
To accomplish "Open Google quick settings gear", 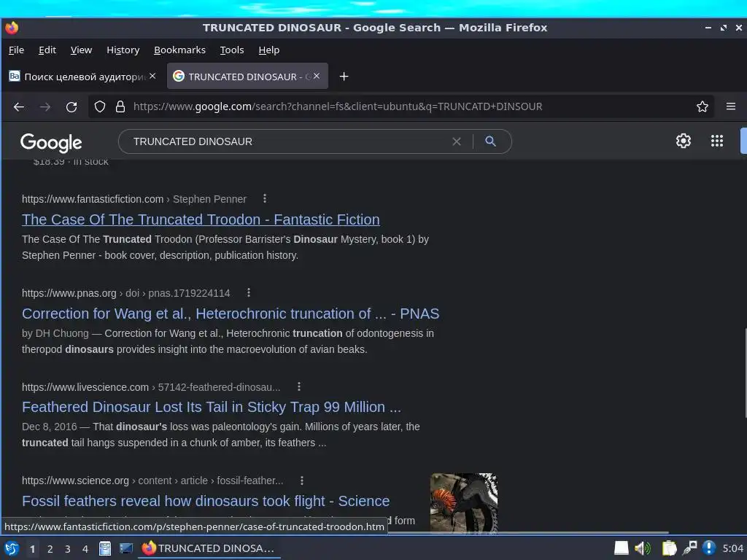I will click(683, 141).
